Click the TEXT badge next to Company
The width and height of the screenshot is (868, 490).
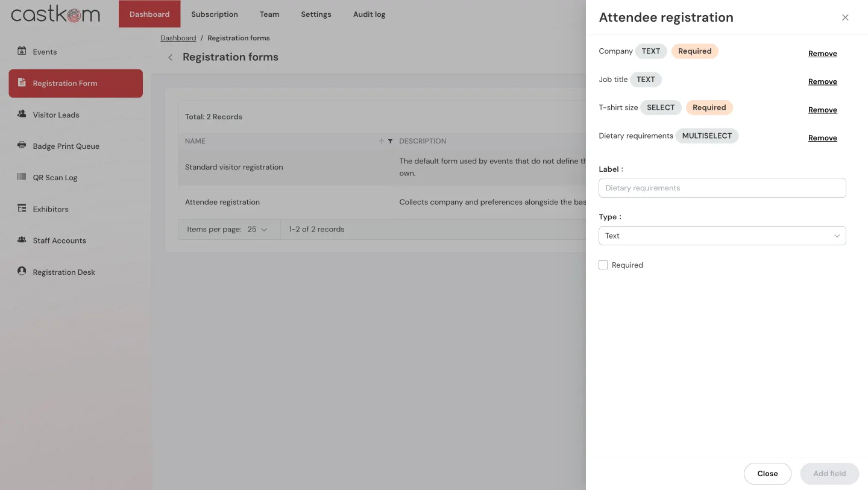tap(651, 51)
